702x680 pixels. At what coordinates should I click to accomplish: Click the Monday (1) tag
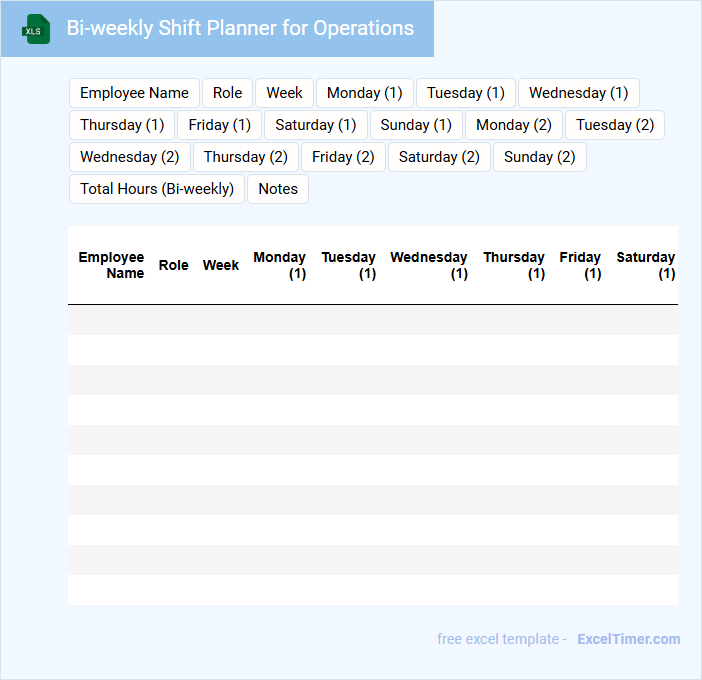[364, 93]
